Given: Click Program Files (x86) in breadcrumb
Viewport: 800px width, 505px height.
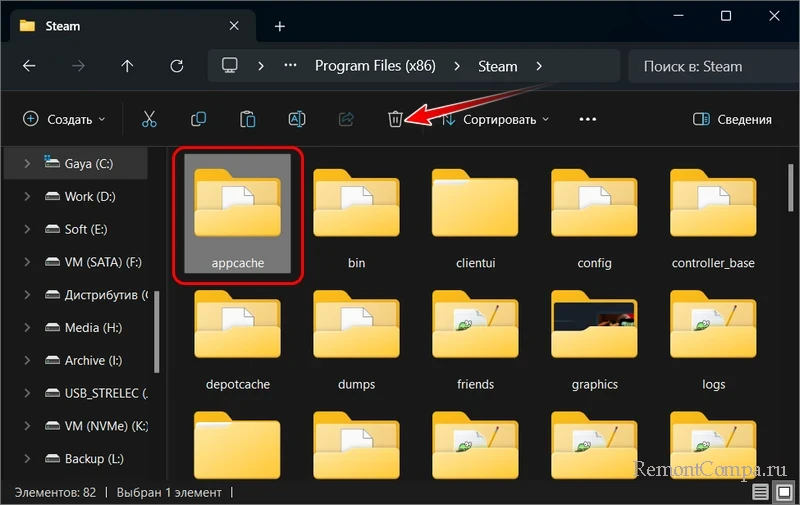Looking at the screenshot, I should coord(372,67).
